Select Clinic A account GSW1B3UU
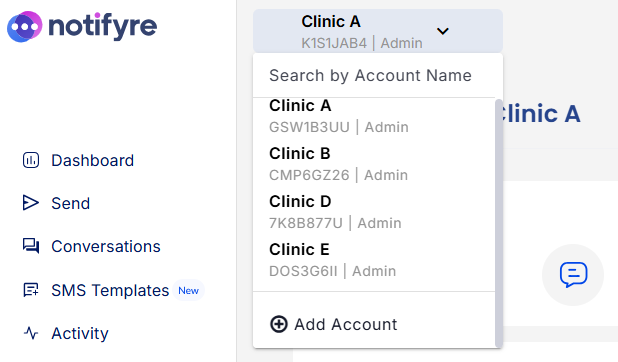The height and width of the screenshot is (362, 618). coord(374,116)
